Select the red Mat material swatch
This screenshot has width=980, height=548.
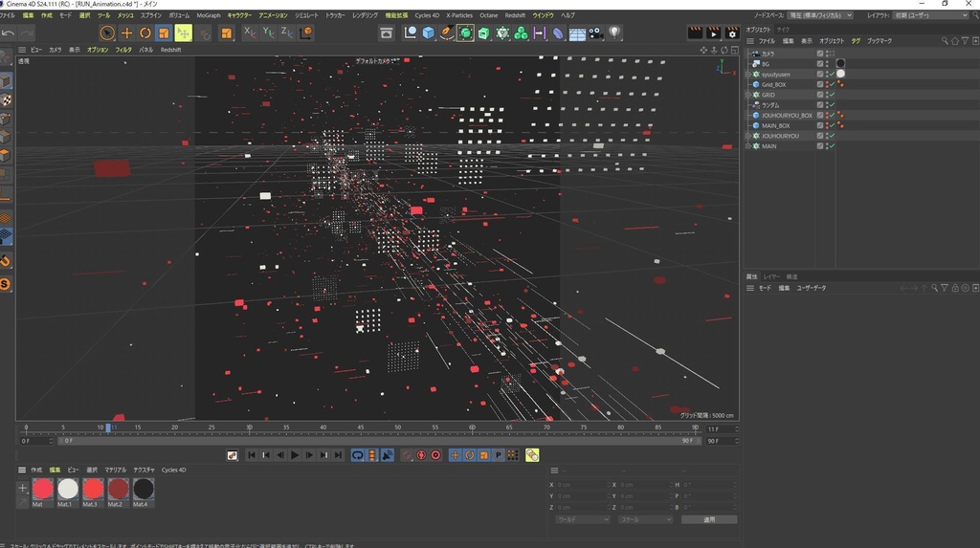coord(42,490)
